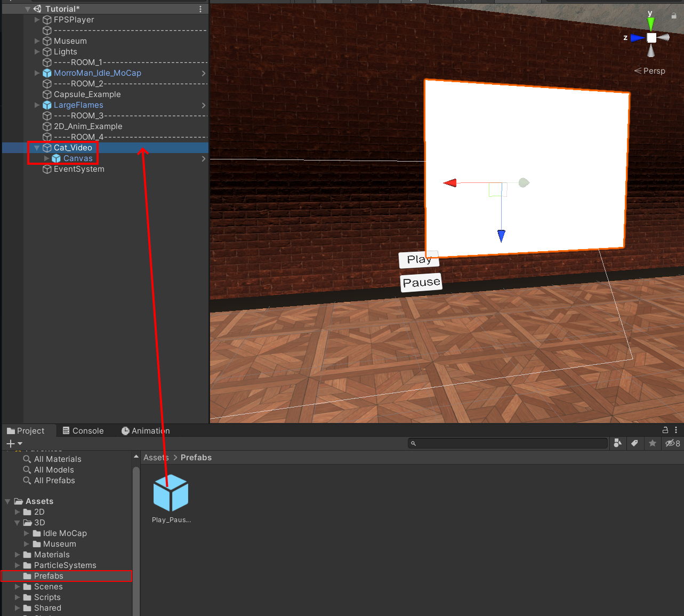Click the center cube of orientation gizmo
The height and width of the screenshot is (616, 684).
(x=651, y=38)
